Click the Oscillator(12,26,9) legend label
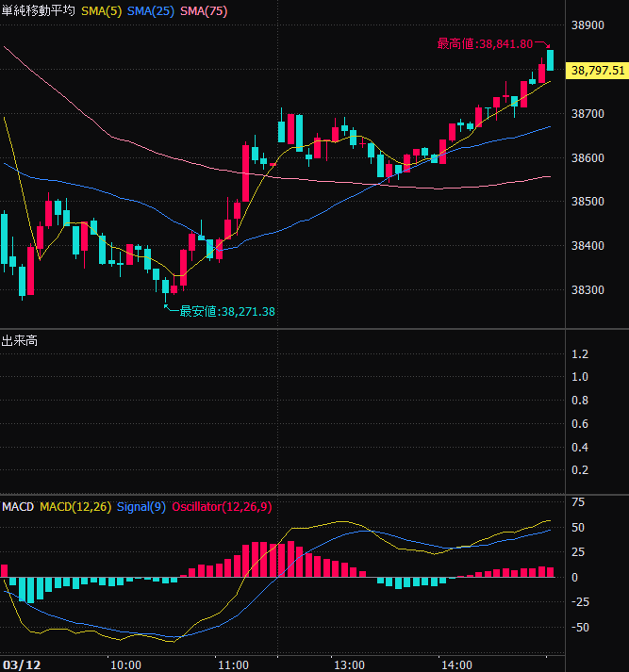 coord(222,507)
